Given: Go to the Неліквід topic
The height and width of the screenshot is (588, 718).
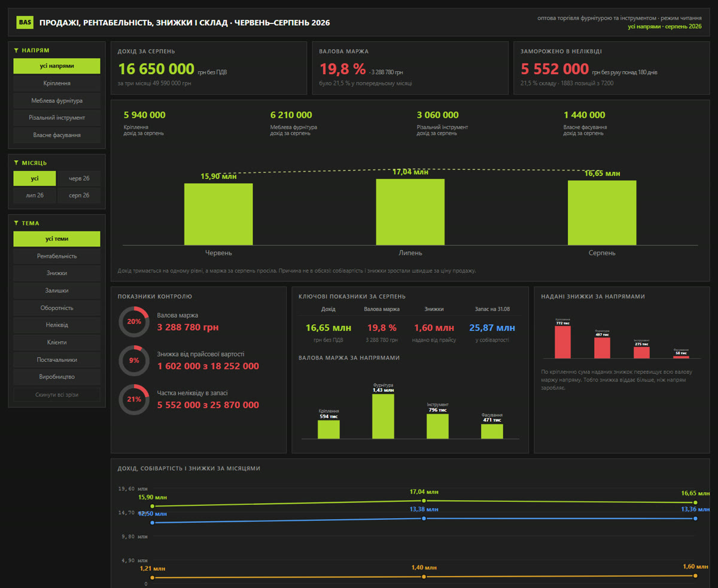Looking at the screenshot, I should coord(57,325).
